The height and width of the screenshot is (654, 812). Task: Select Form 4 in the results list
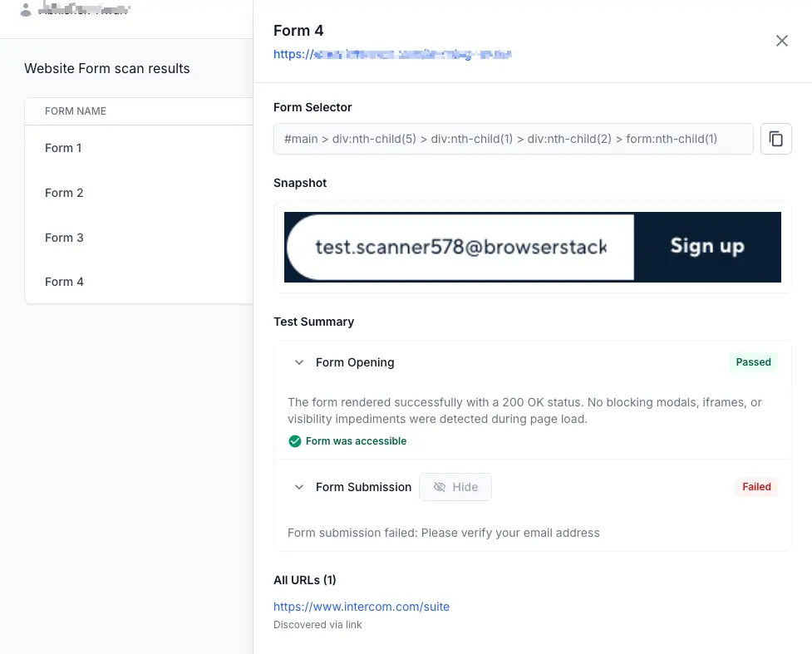click(64, 282)
